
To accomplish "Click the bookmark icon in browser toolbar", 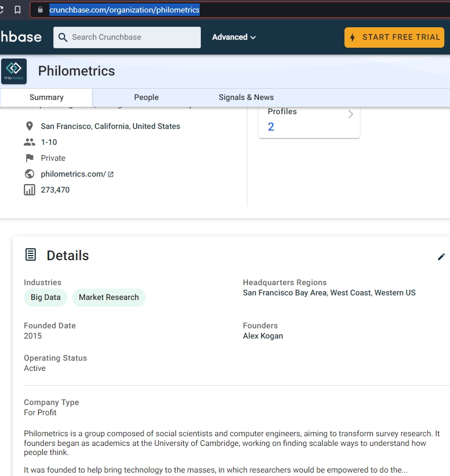I will tap(18, 10).
